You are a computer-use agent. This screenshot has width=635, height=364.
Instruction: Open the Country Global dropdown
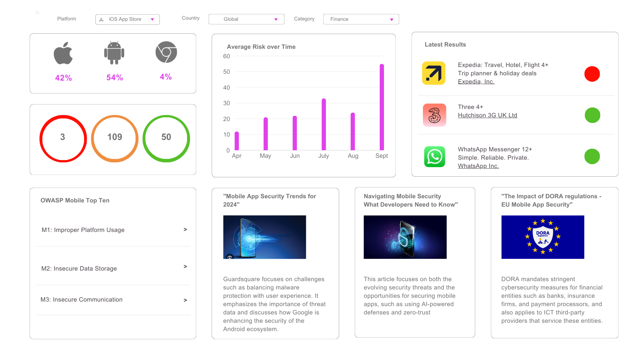click(247, 19)
